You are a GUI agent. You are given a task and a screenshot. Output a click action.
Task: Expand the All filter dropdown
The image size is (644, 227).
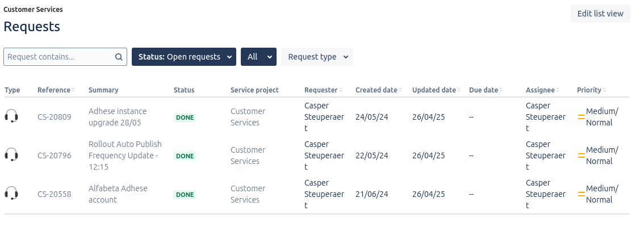click(x=259, y=57)
